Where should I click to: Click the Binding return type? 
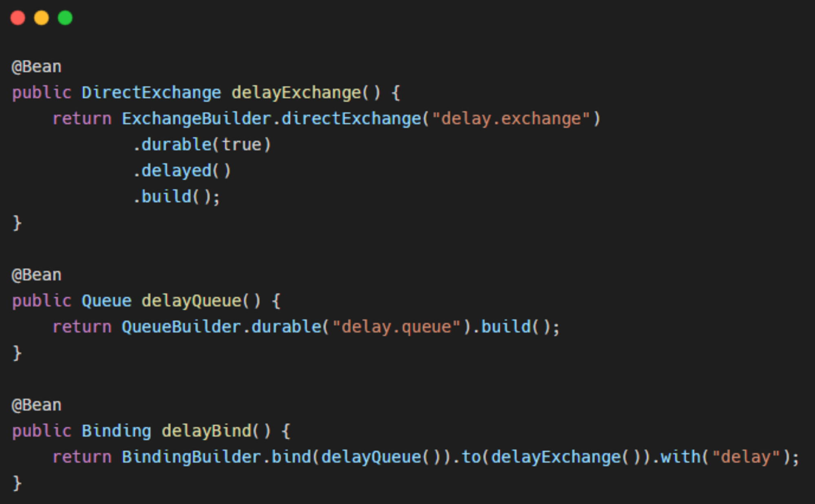pyautogui.click(x=117, y=432)
